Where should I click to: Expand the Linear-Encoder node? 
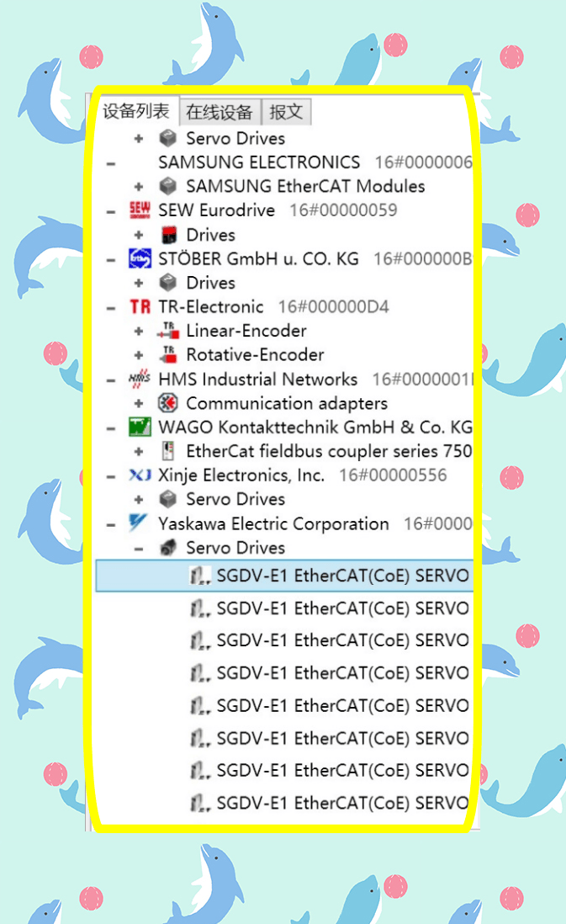(x=139, y=332)
